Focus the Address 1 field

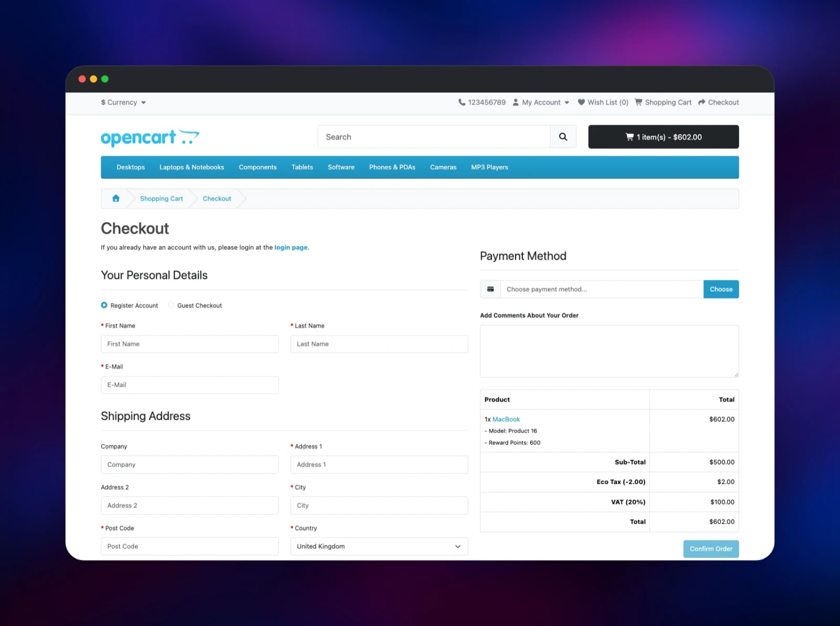pyautogui.click(x=379, y=465)
